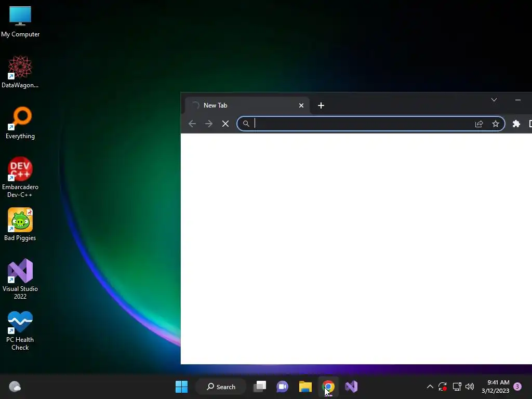This screenshot has height=399, width=532.
Task: Open network settings from the tray
Action: [457, 387]
